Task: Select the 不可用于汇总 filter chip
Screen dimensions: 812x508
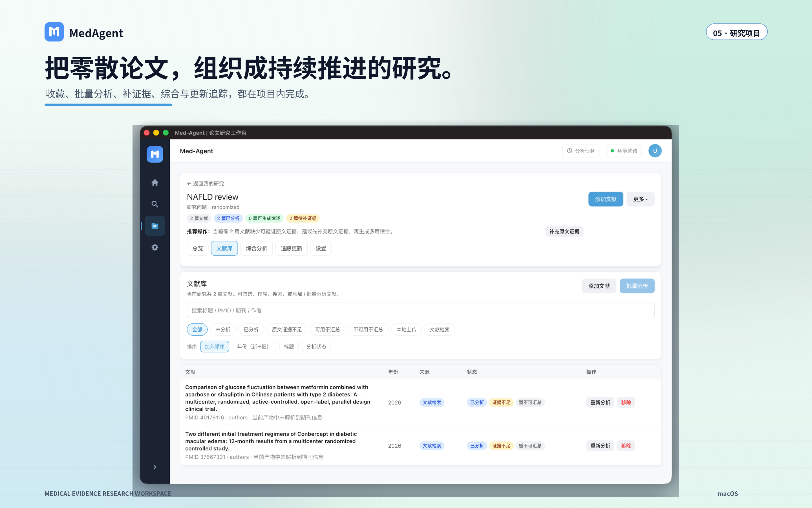Action: coord(368,330)
